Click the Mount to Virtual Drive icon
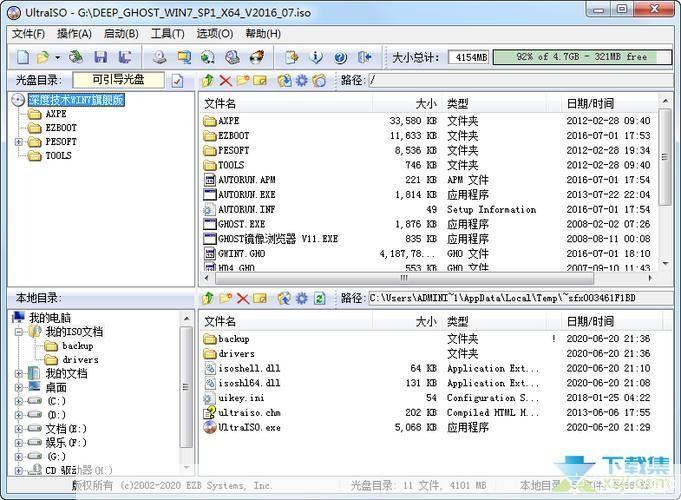 [232, 57]
